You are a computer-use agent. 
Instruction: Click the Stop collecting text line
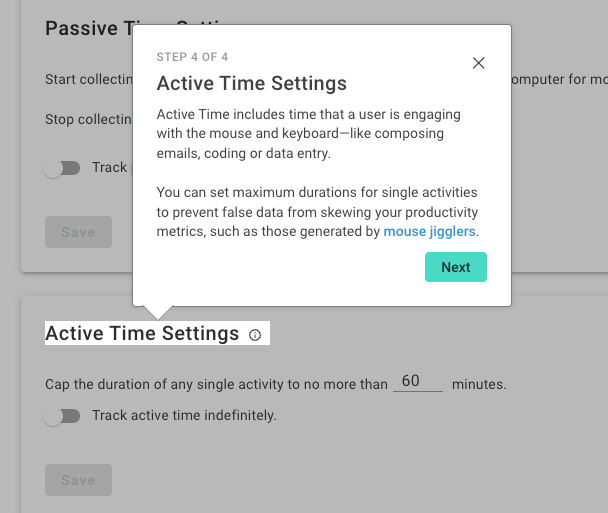tap(88, 119)
